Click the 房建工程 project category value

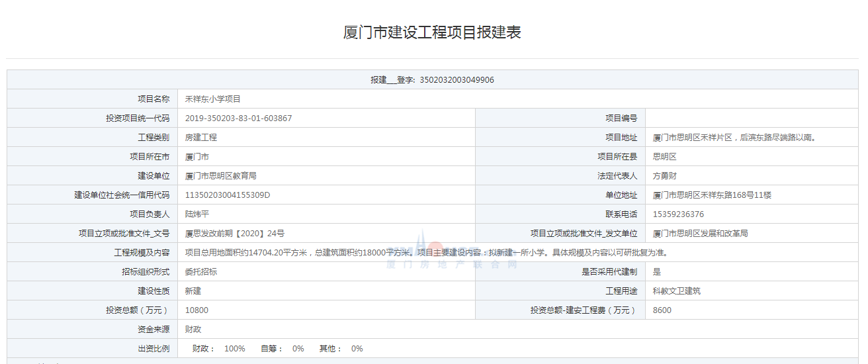pyautogui.click(x=201, y=138)
